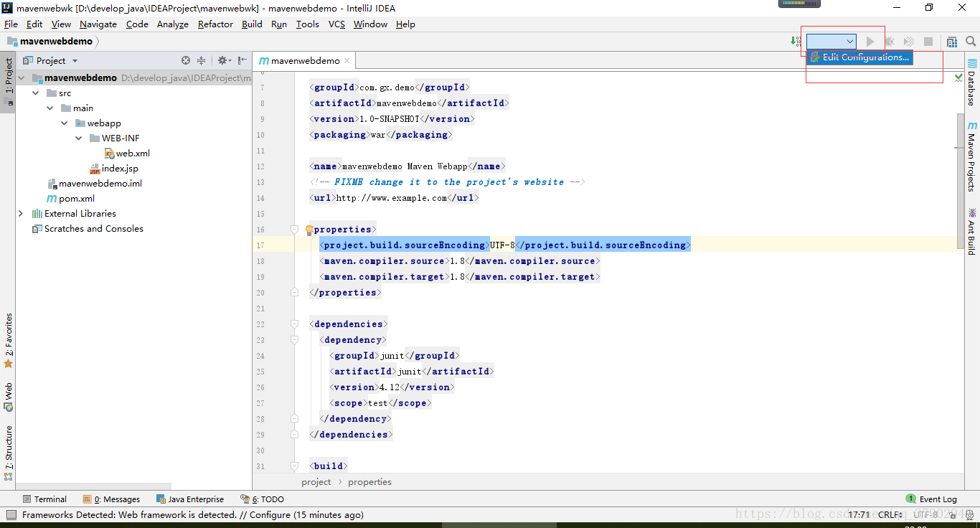Screen dimensions: 980x528
Task: Click the gray Stop square button
Action: pyautogui.click(x=928, y=42)
